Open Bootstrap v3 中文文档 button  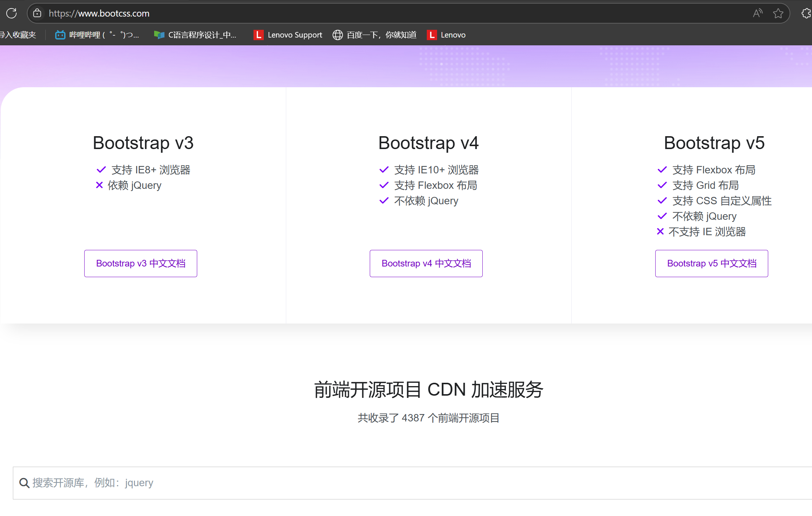coord(141,264)
